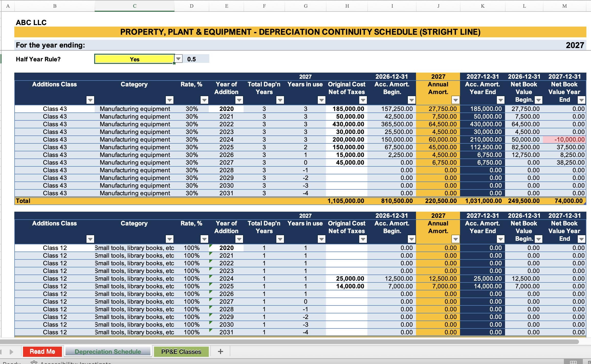Add a new sheet using the plus icon
Image resolution: width=591 pixels, height=364 pixels.
click(220, 351)
